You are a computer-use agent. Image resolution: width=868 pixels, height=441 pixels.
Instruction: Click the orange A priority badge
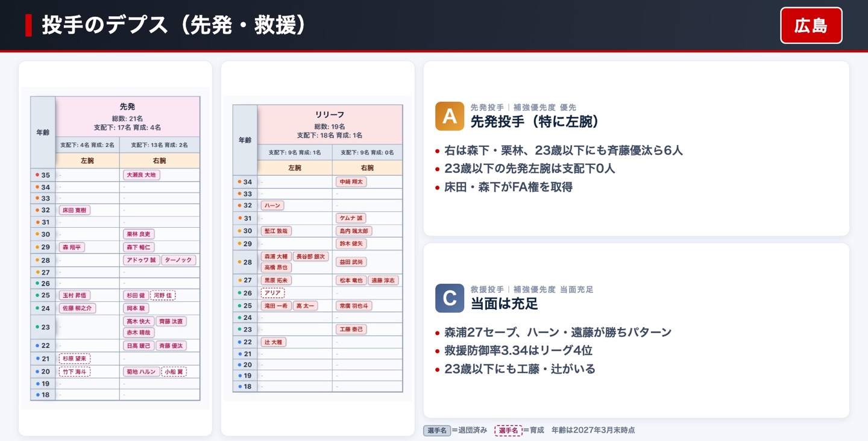[450, 116]
